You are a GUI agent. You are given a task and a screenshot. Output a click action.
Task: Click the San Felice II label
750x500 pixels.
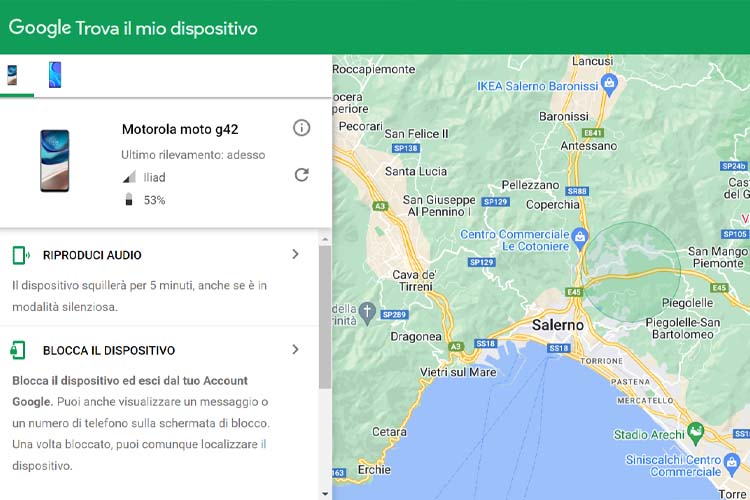416,134
